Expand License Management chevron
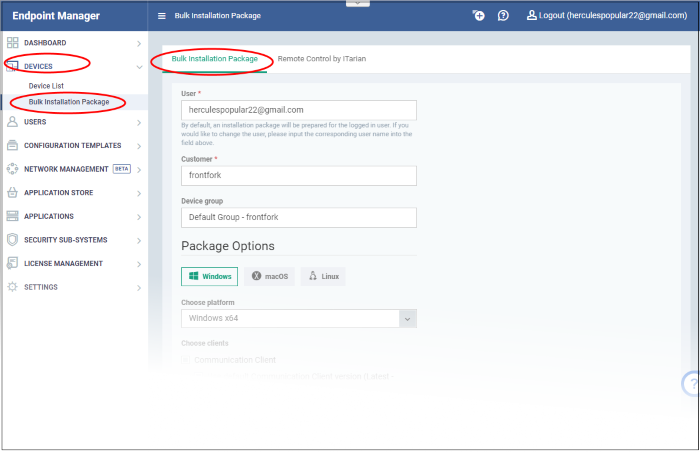700x452 pixels. (x=139, y=264)
